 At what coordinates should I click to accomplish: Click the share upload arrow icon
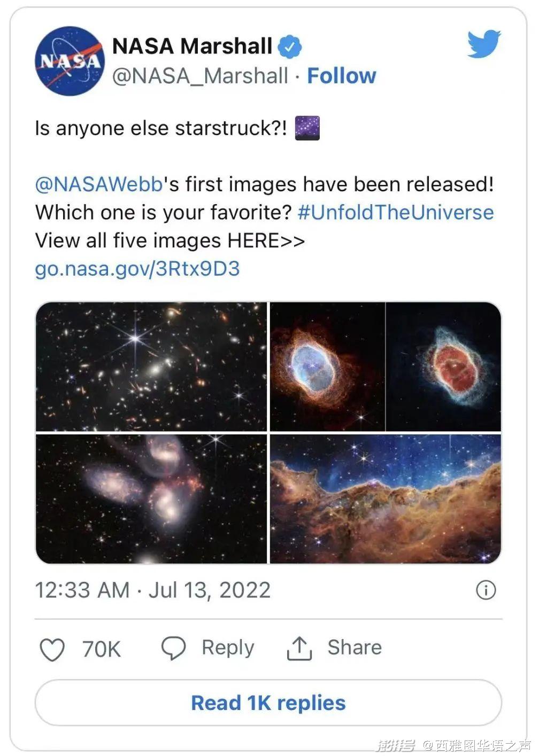[299, 648]
